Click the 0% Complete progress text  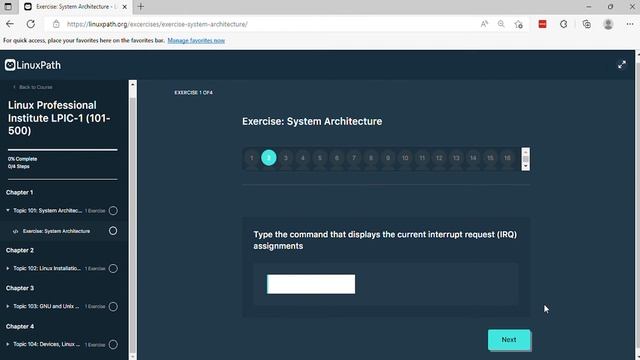pos(22,159)
